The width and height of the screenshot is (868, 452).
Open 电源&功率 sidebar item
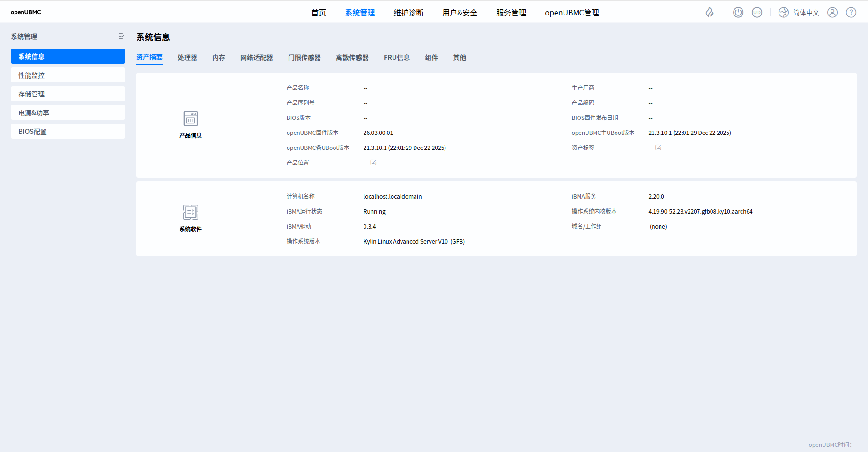point(68,113)
